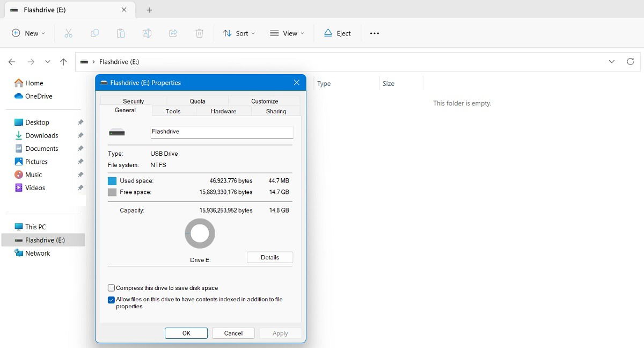
Task: Click the Paste icon
Action: pos(121,33)
